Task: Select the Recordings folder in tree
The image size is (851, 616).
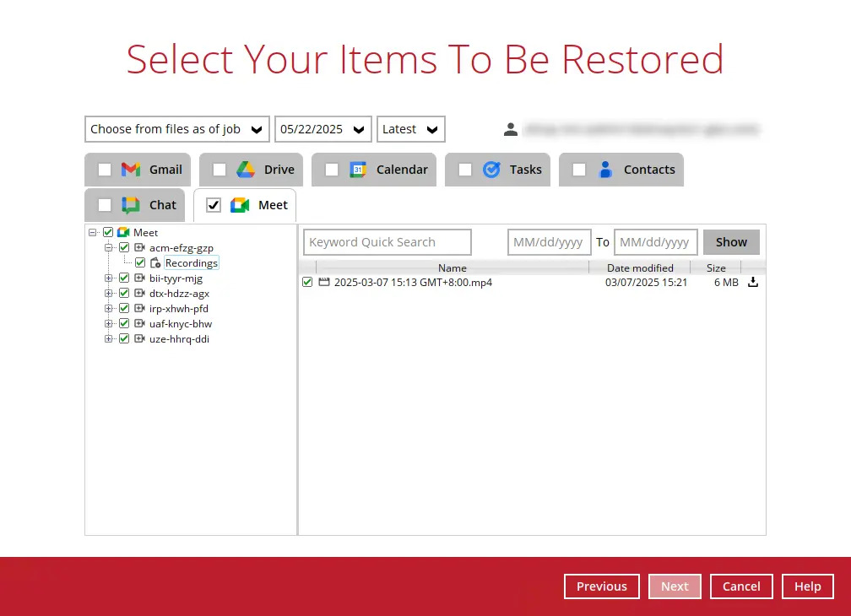Action: click(x=192, y=263)
